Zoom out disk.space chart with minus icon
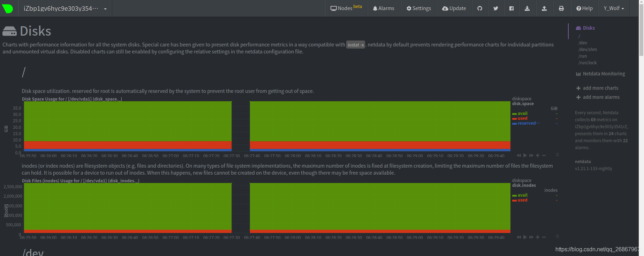The height and width of the screenshot is (256, 644). pyautogui.click(x=544, y=155)
